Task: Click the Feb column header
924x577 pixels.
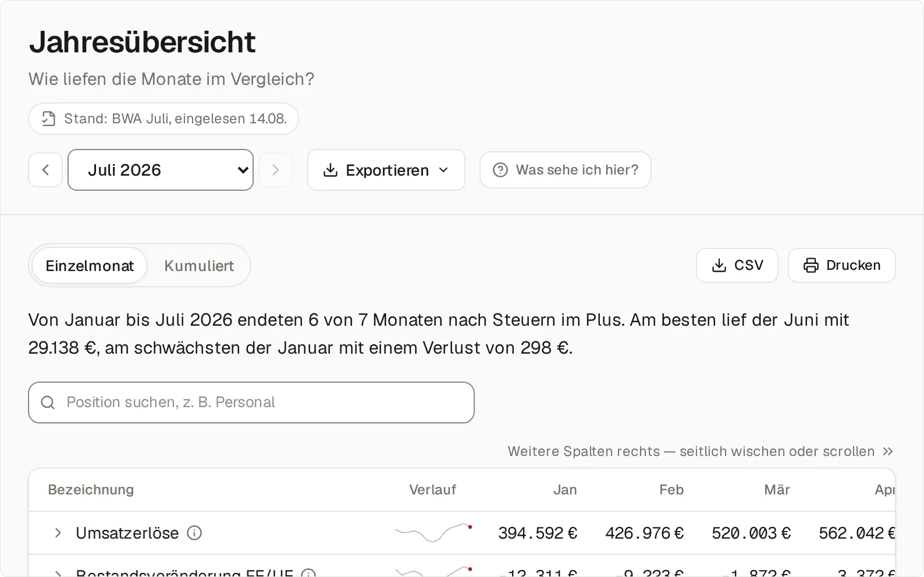Action: [x=671, y=490]
